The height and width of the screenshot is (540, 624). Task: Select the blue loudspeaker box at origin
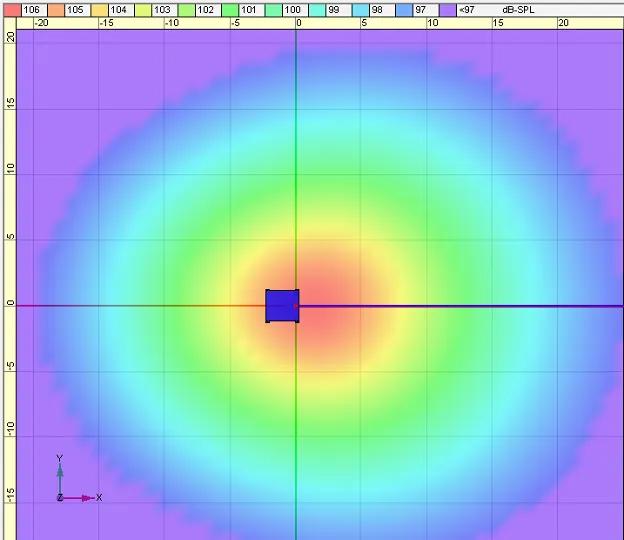click(x=282, y=306)
